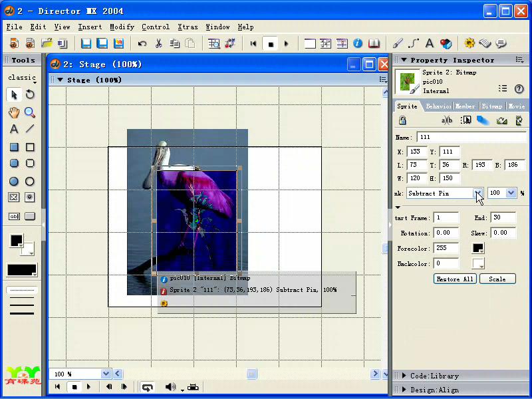The height and width of the screenshot is (399, 532).
Task: Open the Blend percentage dropdown
Action: pos(511,193)
